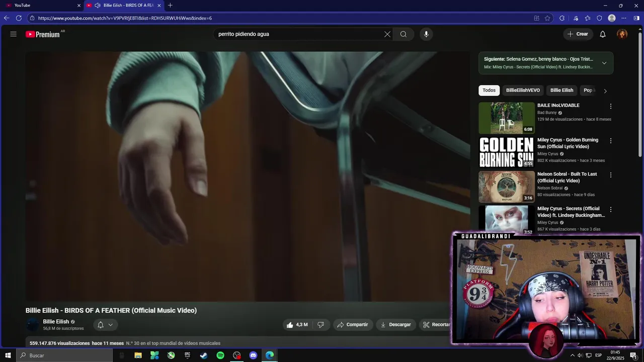Image resolution: width=644 pixels, height=362 pixels.
Task: Select the Billie Eilish filter chip
Action: pos(561,90)
